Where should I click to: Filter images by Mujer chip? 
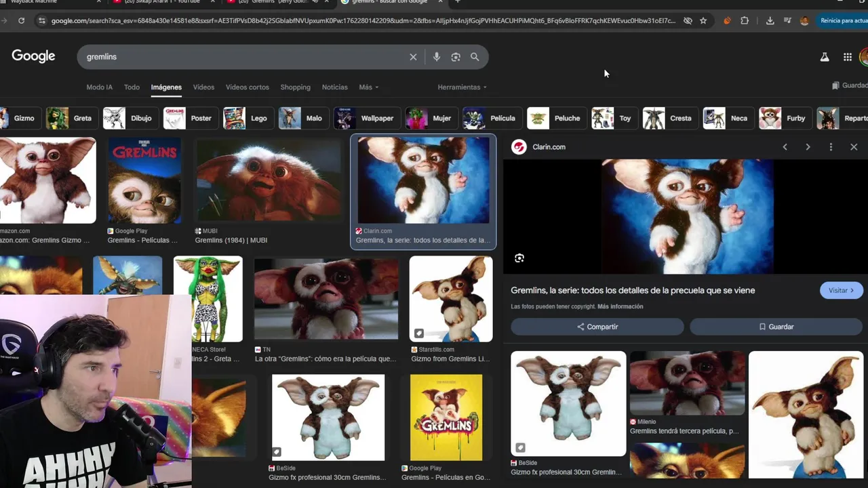[x=431, y=118]
